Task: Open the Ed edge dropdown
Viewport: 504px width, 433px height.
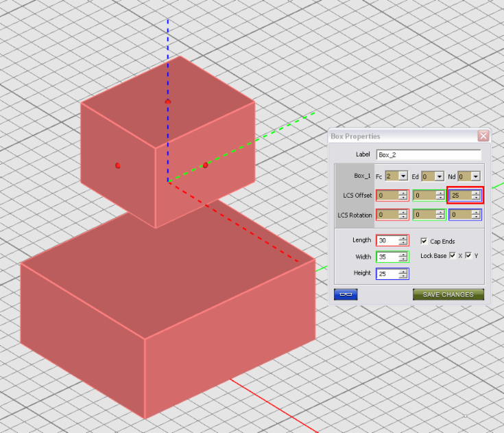Action: click(x=439, y=176)
